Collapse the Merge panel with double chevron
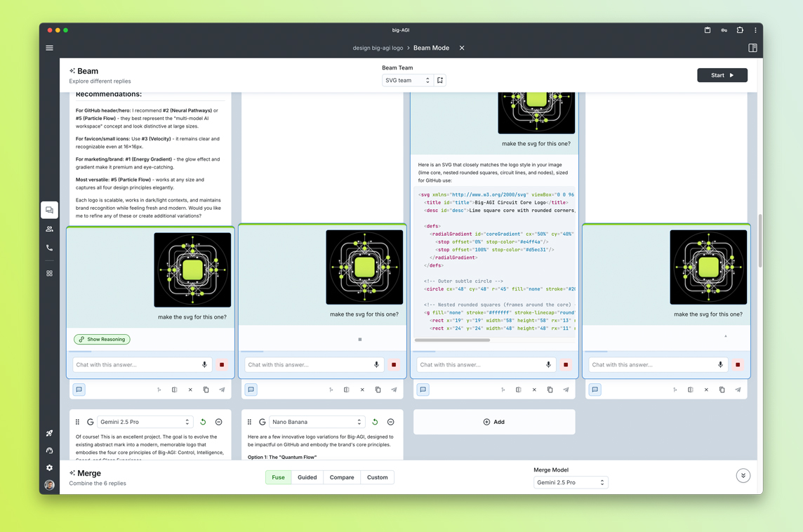 (x=743, y=476)
